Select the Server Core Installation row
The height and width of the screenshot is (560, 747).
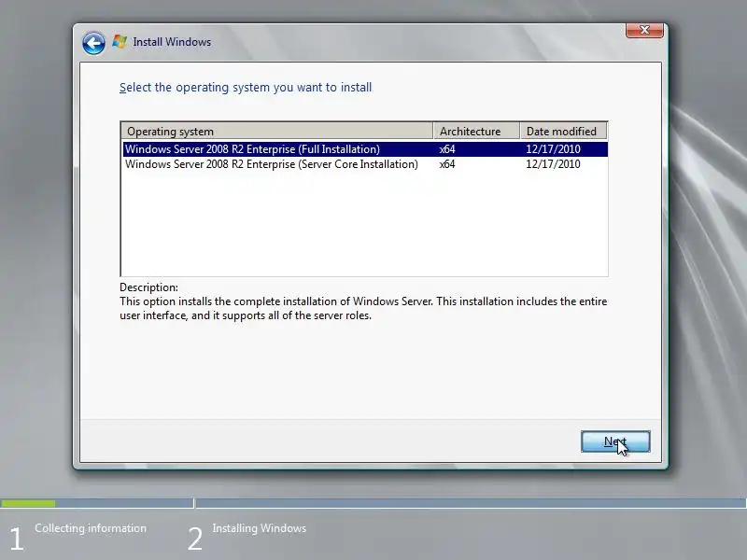pos(365,164)
